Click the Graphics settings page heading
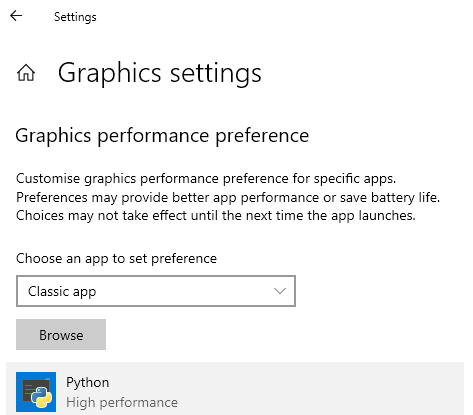Image resolution: width=473 pixels, height=415 pixels. [x=160, y=73]
